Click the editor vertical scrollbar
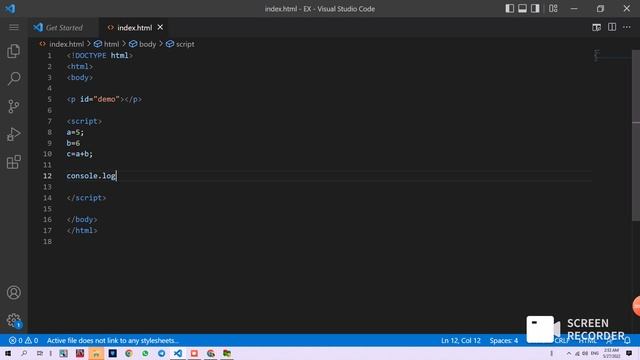 [636, 135]
